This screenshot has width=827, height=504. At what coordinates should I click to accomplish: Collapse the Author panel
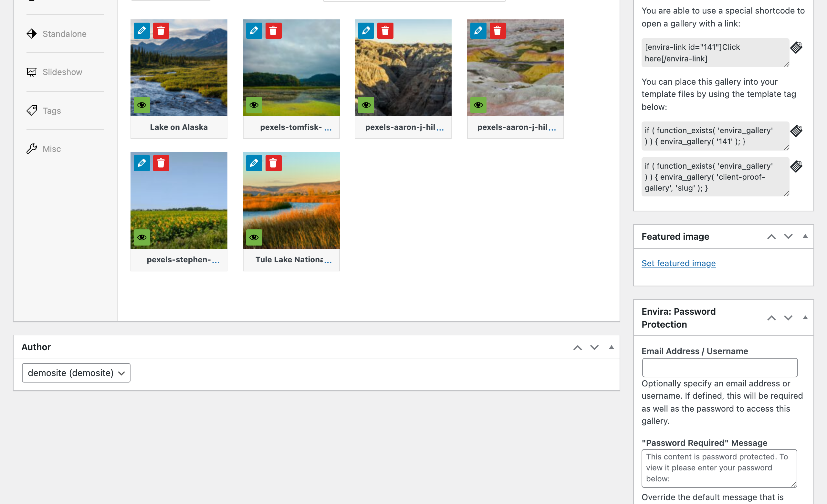(x=612, y=347)
